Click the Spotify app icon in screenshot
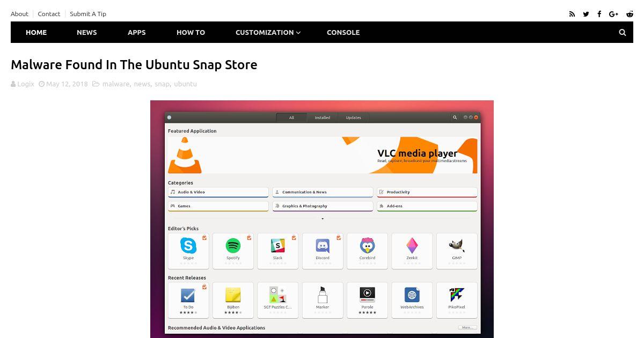This screenshot has width=644, height=338. (233, 246)
